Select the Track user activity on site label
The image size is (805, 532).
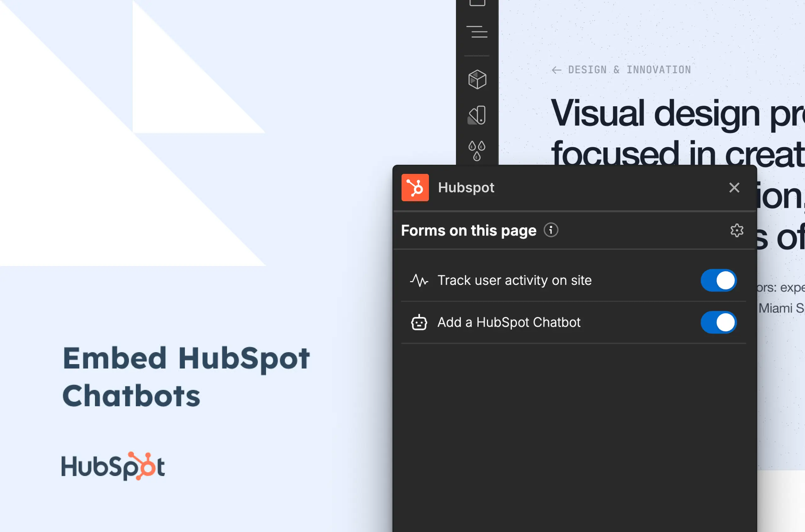514,280
